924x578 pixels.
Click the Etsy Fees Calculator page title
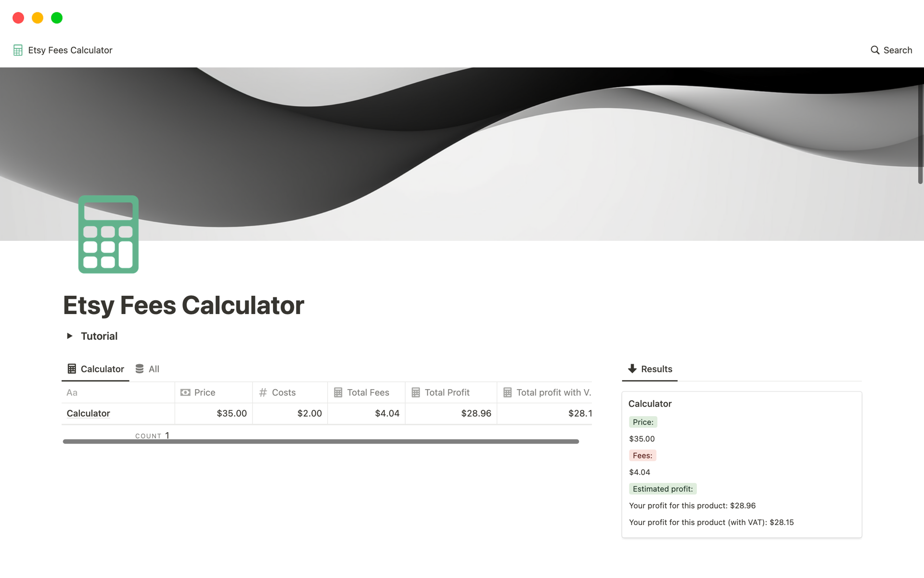tap(184, 305)
